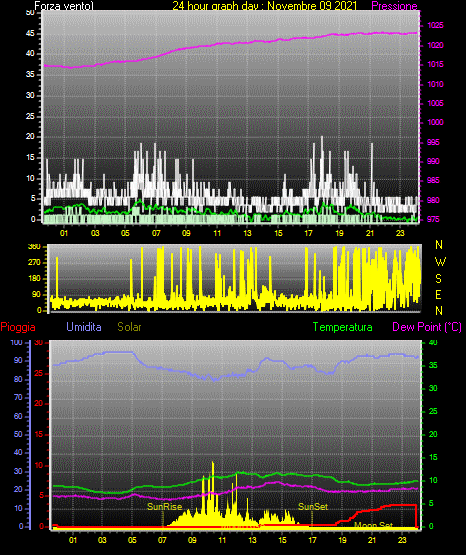
Task: Click the blue 'Umidita' legend label
Action: 84,327
